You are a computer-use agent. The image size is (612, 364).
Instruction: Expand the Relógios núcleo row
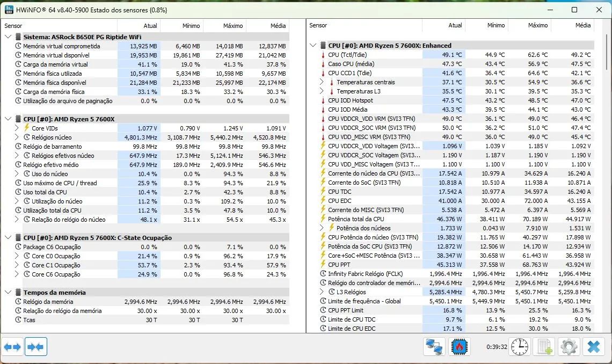pos(17,137)
